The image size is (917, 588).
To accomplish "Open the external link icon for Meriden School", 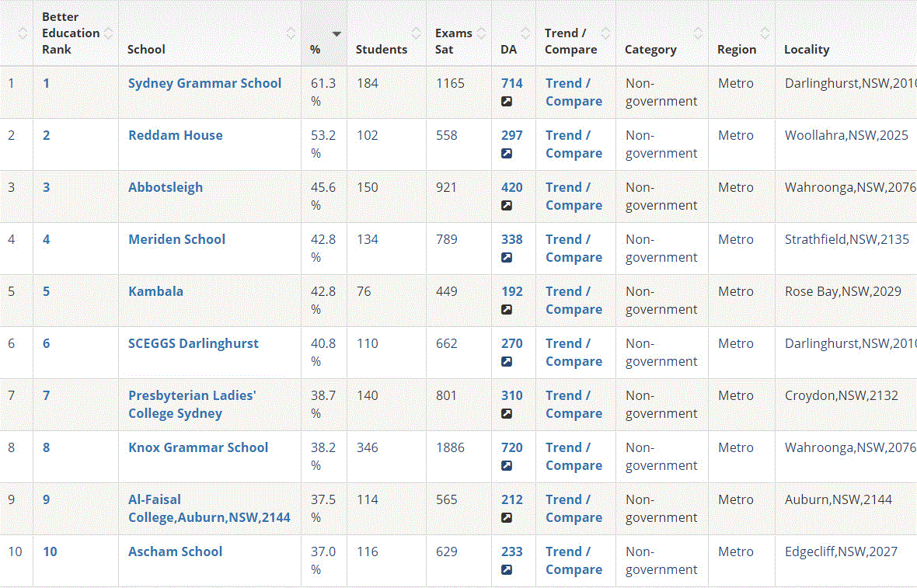I will 507,258.
